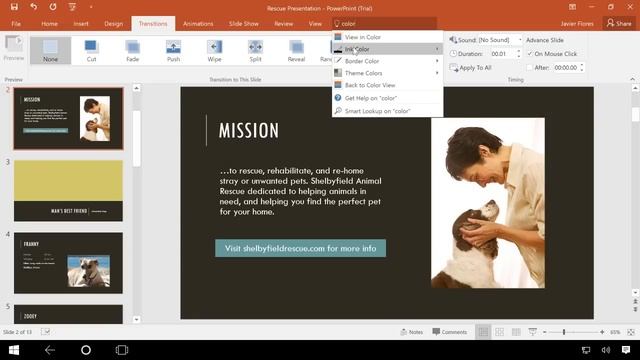The image size is (640, 360).
Task: Click the Undo arrow icon
Action: click(x=33, y=7)
